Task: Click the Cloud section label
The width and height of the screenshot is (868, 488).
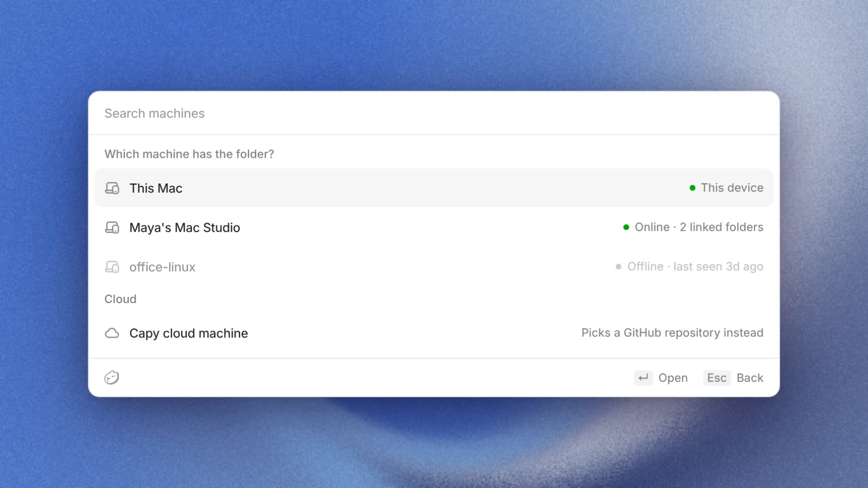Action: click(x=121, y=299)
